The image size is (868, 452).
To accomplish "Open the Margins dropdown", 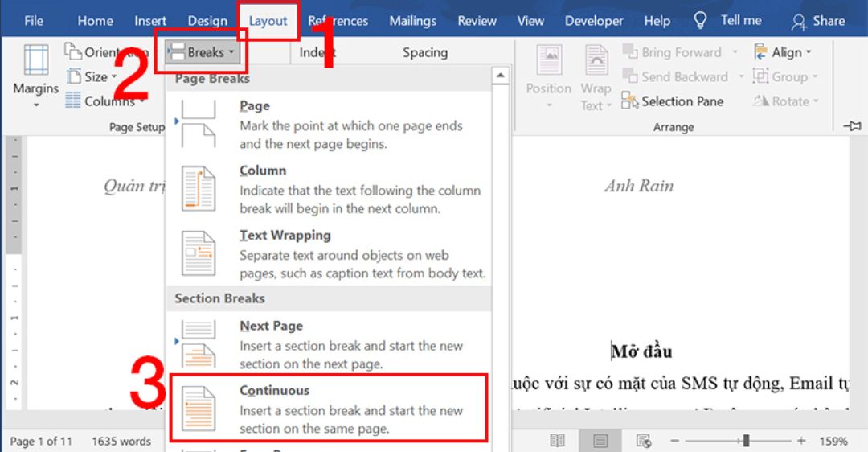I will tap(35, 76).
